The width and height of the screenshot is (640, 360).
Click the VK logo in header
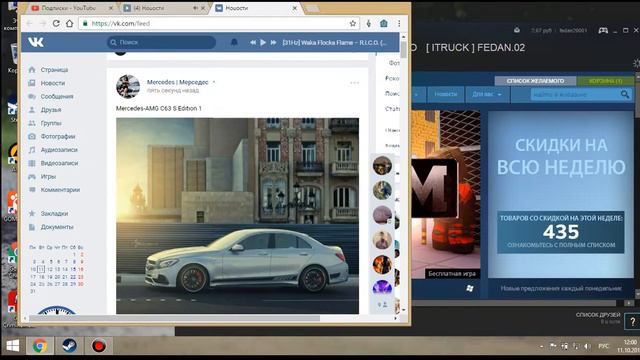coord(36,42)
